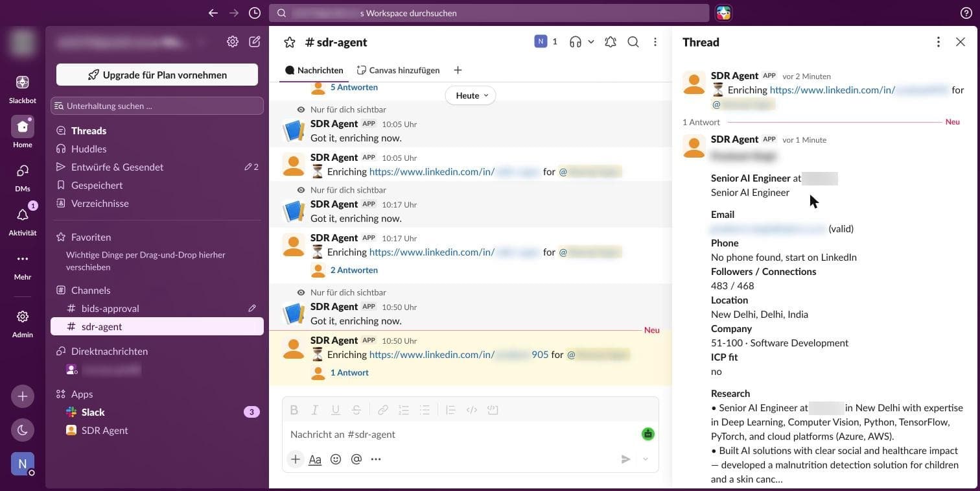Viewport: 980px width, 491px height.
Task: Click Upgrade für Plan vornehmen button
Action: pos(157,75)
